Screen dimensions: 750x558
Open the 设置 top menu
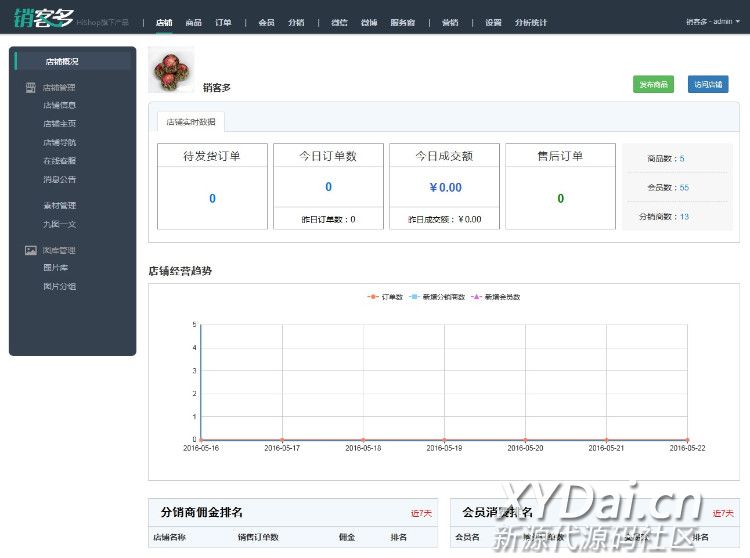(493, 22)
